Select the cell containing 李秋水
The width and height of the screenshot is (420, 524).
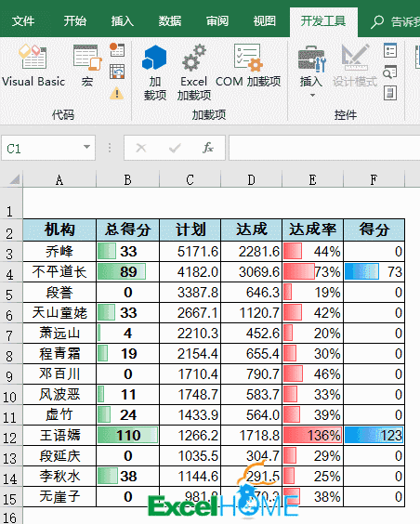[x=59, y=477]
